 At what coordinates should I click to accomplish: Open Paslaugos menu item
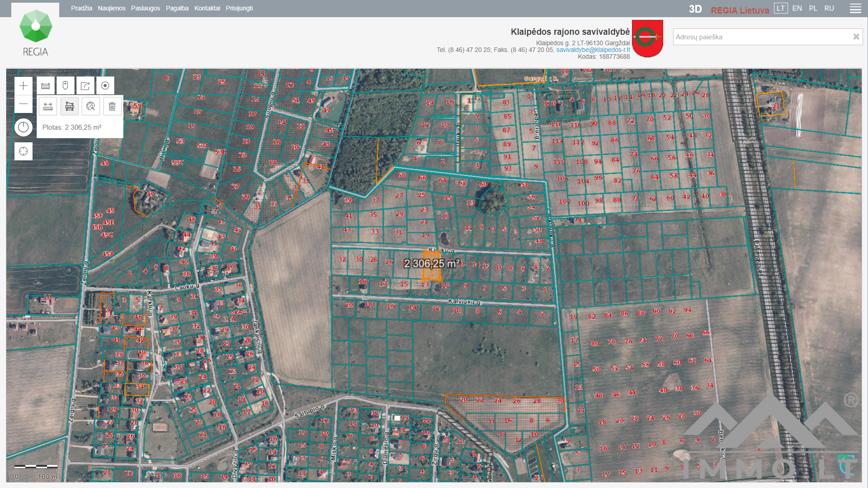coord(146,8)
